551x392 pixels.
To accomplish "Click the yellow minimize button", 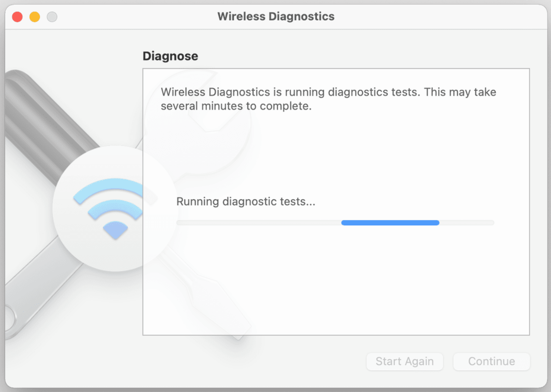I will [34, 17].
